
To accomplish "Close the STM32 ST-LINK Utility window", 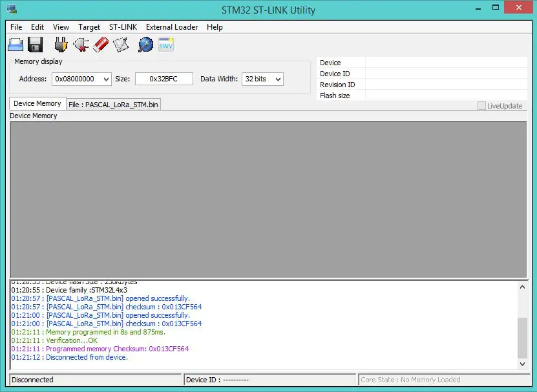I will (x=518, y=8).
